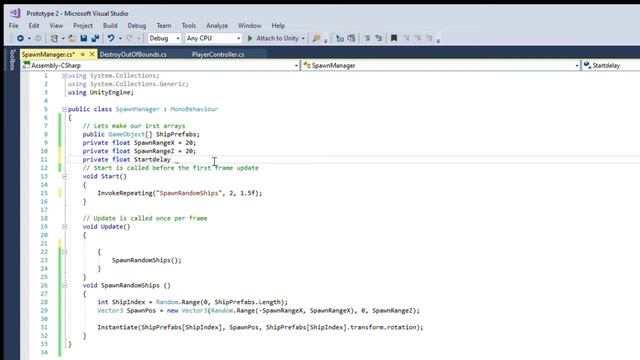Expand the New Project dropdown arrow
The width and height of the screenshot is (640, 360).
63,38
